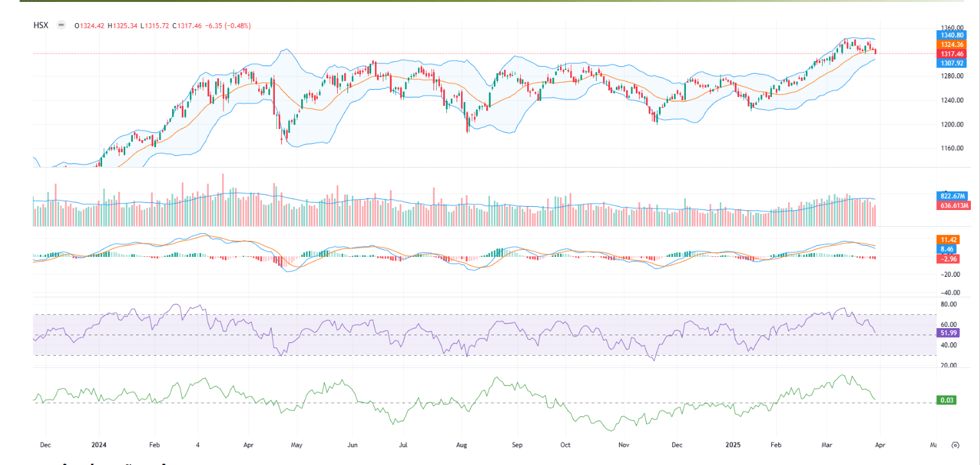The width and height of the screenshot is (980, 465).
Task: Click the blue MACD value 8.46
Action: coord(947,249)
